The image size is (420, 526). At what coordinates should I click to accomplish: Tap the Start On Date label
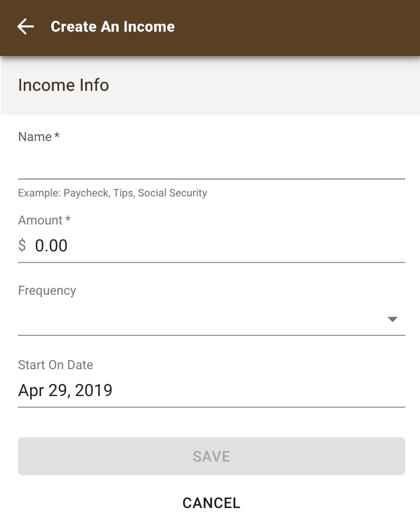pos(55,364)
